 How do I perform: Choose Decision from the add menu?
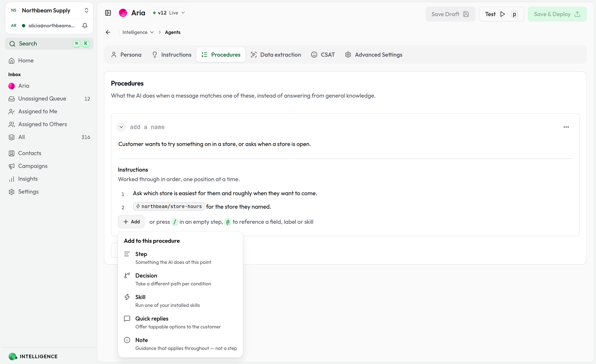click(180, 279)
